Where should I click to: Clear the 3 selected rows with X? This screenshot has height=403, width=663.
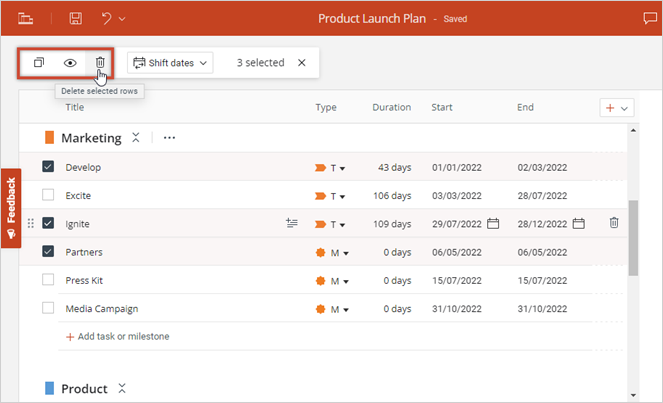(301, 63)
